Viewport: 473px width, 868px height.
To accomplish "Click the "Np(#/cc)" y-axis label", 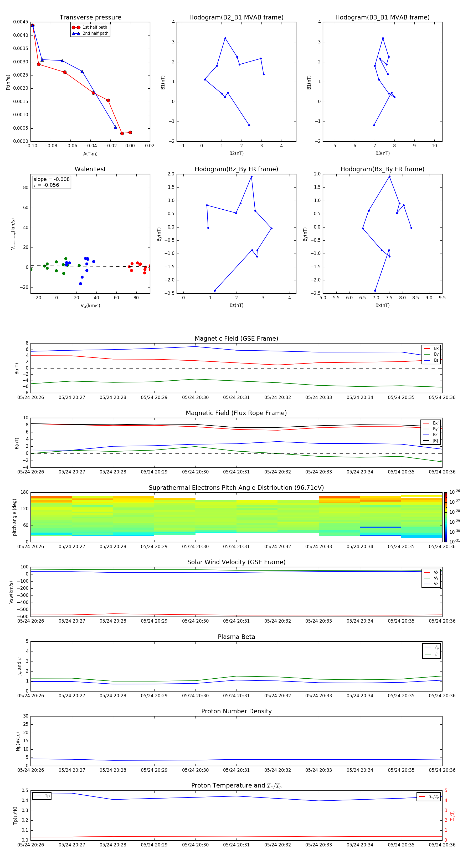I will pos(18,741).
